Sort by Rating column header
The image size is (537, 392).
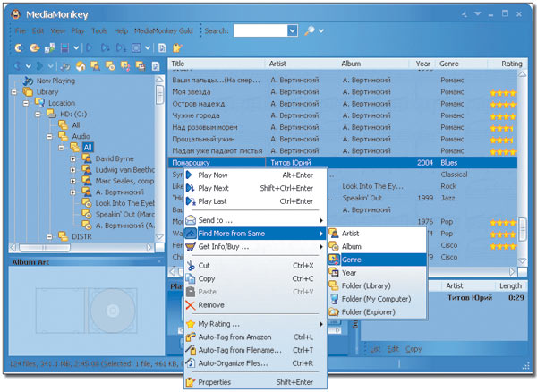tap(507, 64)
